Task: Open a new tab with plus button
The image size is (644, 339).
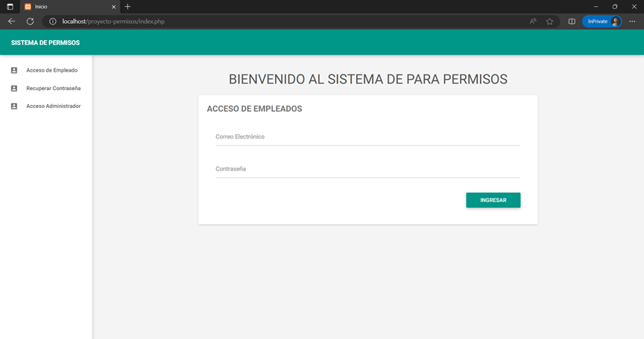Action: tap(127, 7)
